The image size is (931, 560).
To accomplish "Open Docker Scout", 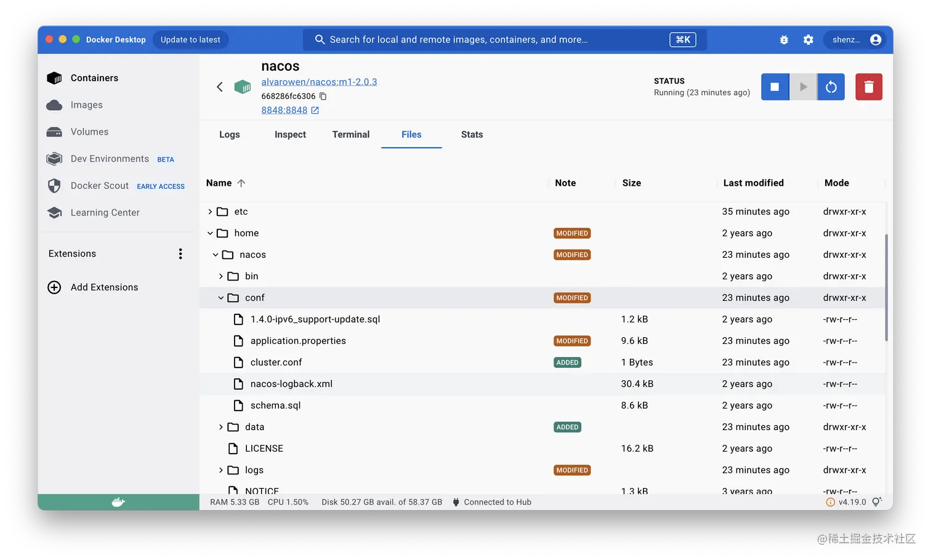I will (x=100, y=186).
